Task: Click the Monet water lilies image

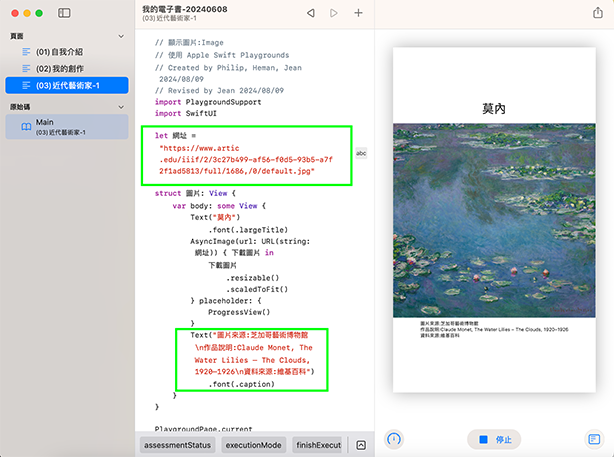Action: pos(494,220)
